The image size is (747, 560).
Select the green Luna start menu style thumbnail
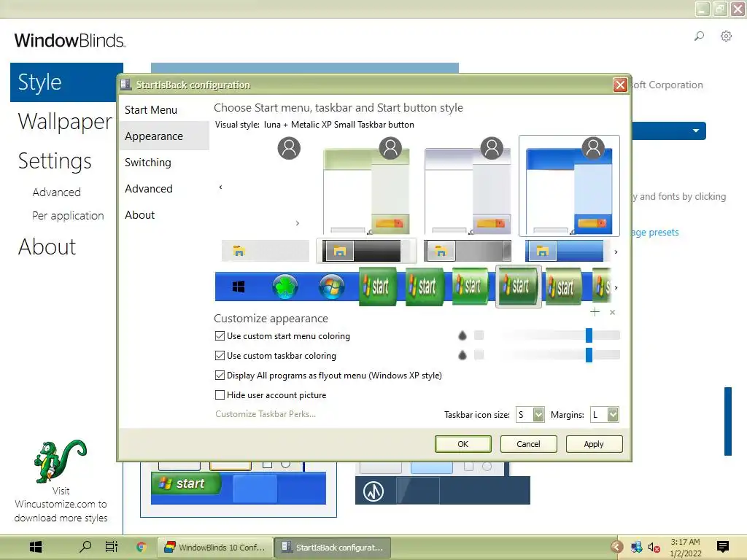(x=366, y=186)
